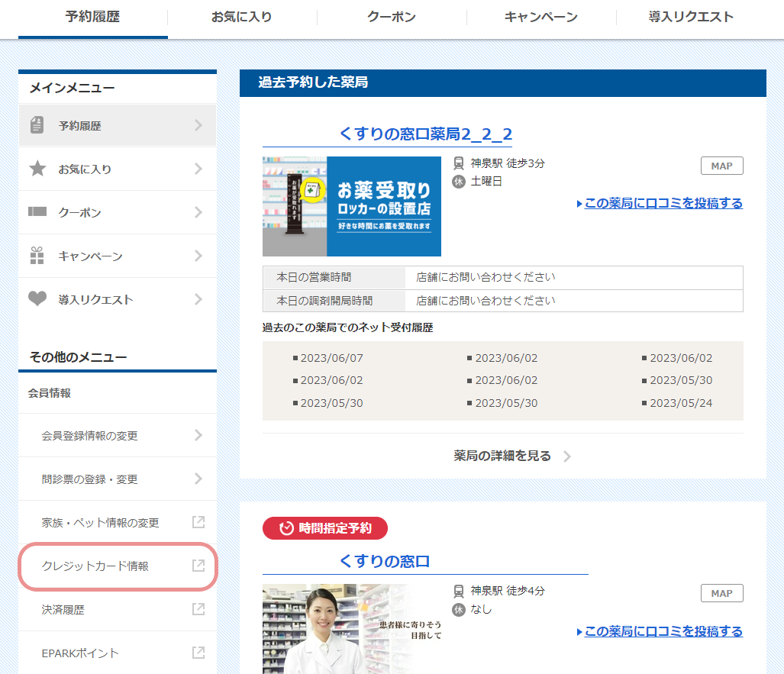
Task: Click clock icon in 時間指定予約 badge
Action: coord(286,528)
